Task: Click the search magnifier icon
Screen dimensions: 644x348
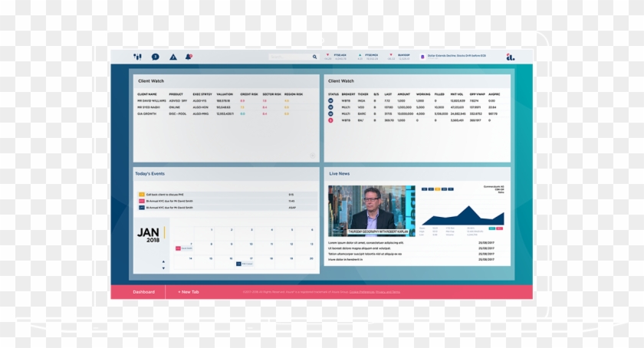Action: coord(314,57)
